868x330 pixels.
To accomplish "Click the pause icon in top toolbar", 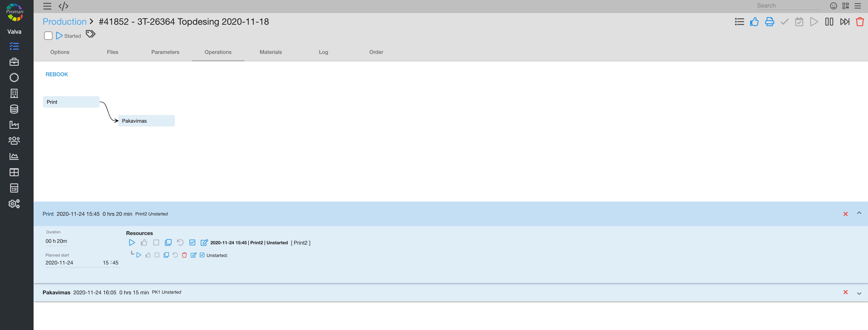I will [x=829, y=22].
